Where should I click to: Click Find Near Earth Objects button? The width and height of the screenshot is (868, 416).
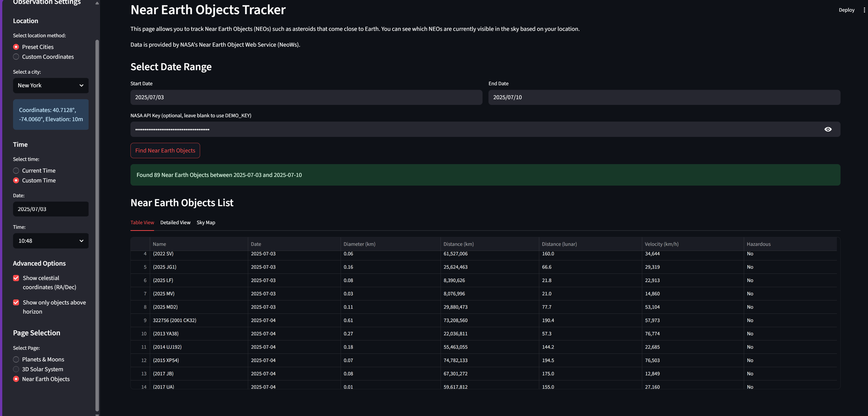coord(165,150)
